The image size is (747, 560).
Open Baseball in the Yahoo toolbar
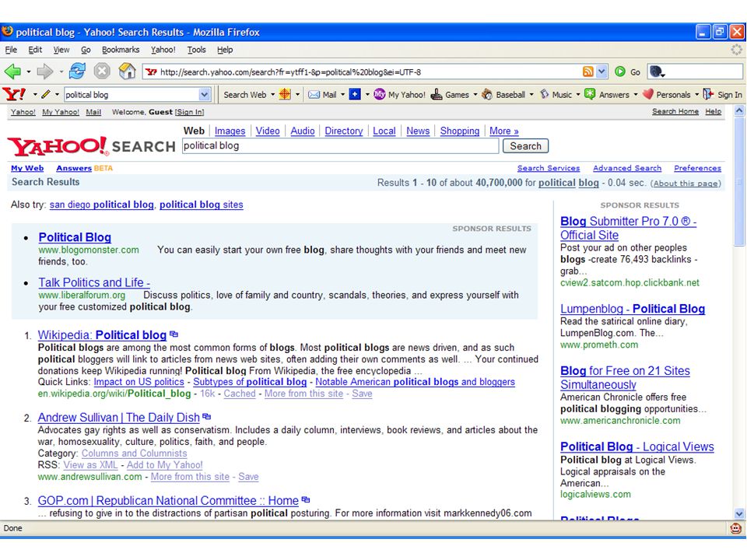(x=503, y=95)
